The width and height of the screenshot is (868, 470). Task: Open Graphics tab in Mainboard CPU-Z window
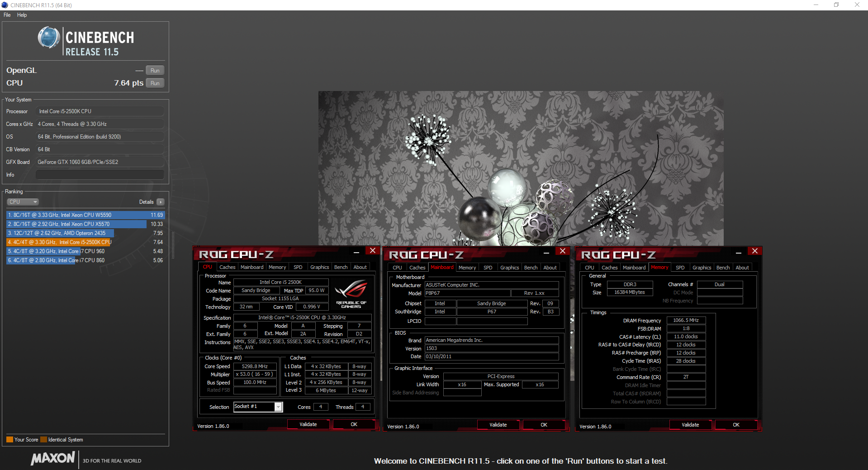pyautogui.click(x=509, y=268)
